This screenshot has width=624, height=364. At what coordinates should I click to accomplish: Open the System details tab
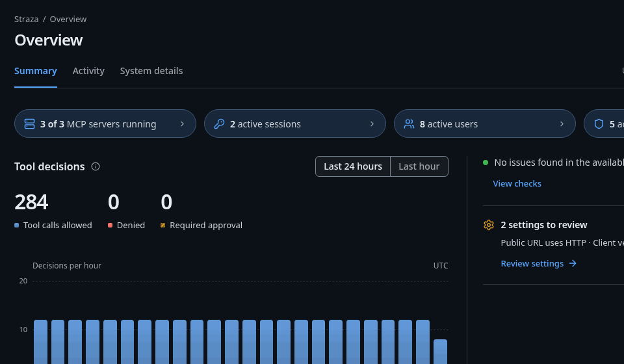pyautogui.click(x=151, y=71)
